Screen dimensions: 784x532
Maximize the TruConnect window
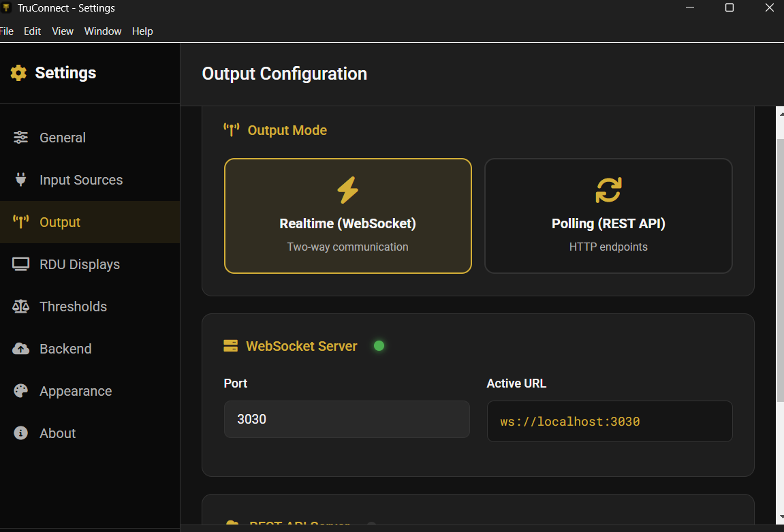[730, 7]
